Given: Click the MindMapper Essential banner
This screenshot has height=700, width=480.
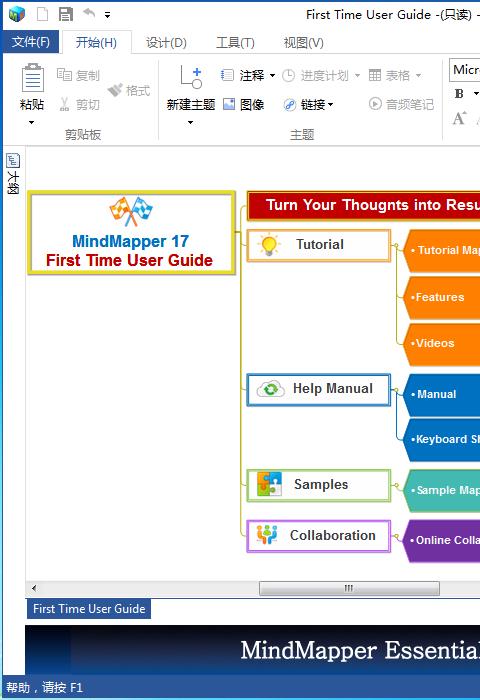Looking at the screenshot, I should tap(253, 650).
